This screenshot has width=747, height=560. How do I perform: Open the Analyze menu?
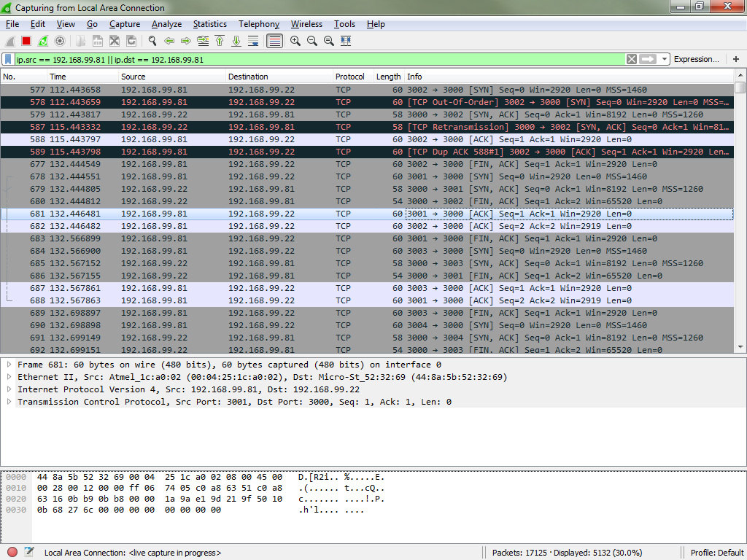[166, 24]
